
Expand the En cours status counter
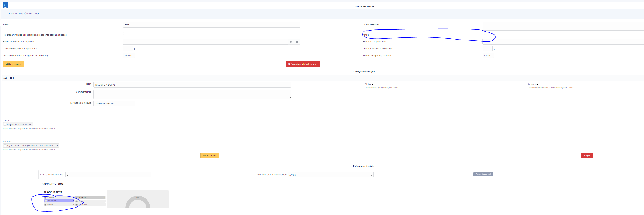[x=46, y=201]
